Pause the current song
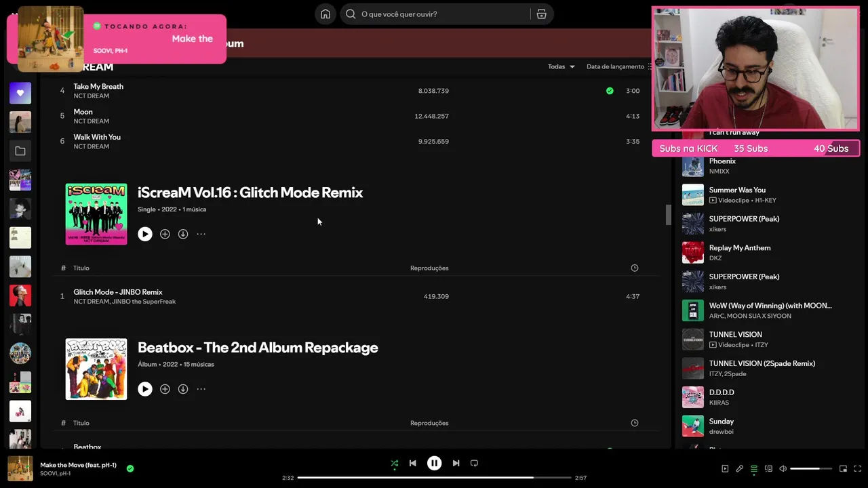The height and width of the screenshot is (488, 868). point(434,464)
